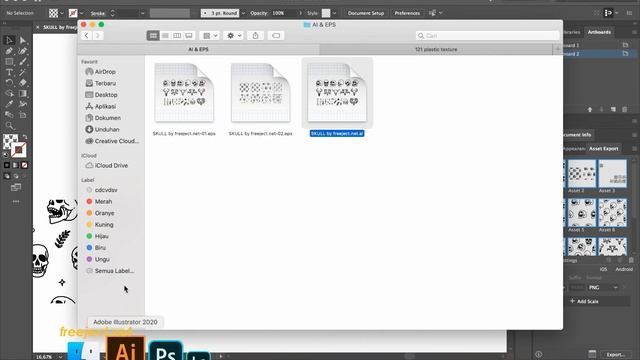Select the 121 plastic texture Finder tab
The width and height of the screenshot is (640, 360).
[x=436, y=49]
